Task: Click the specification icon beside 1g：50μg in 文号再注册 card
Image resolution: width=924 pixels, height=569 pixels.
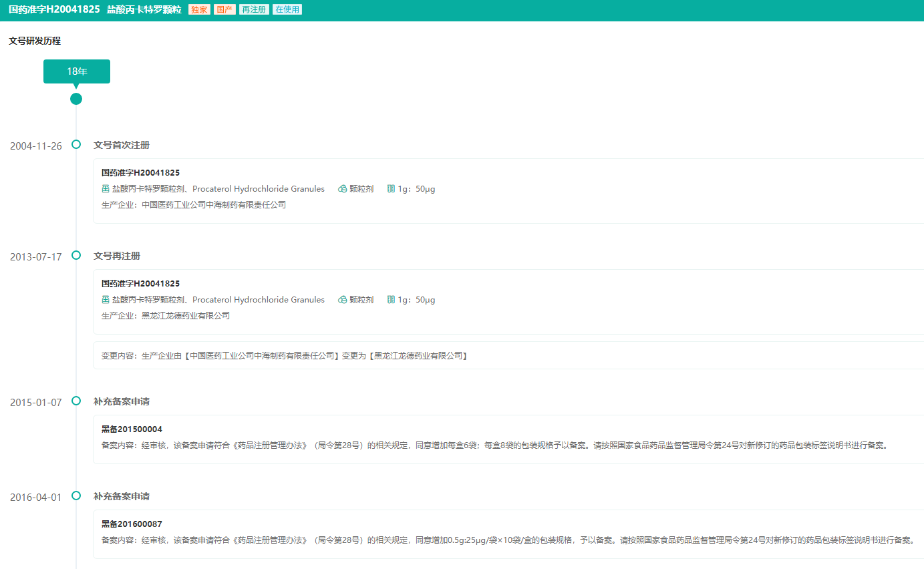Action: (391, 300)
